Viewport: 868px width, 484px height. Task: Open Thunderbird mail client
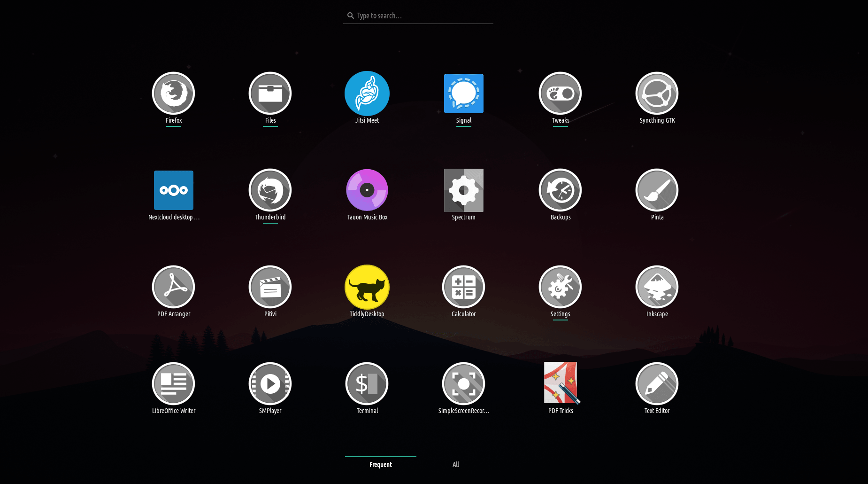click(270, 190)
